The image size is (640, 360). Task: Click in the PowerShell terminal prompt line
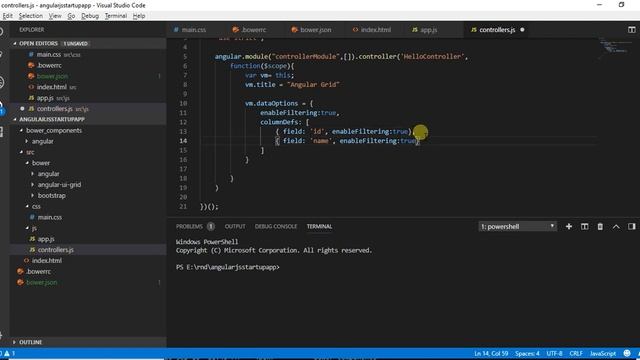228,267
